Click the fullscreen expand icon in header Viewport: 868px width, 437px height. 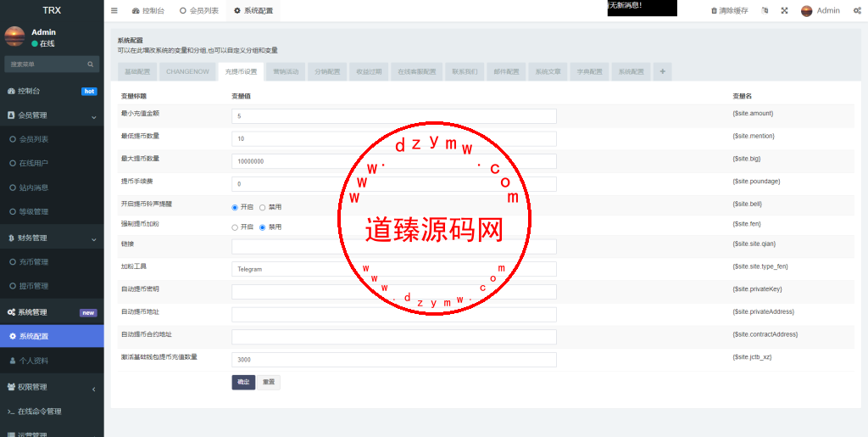pos(784,10)
